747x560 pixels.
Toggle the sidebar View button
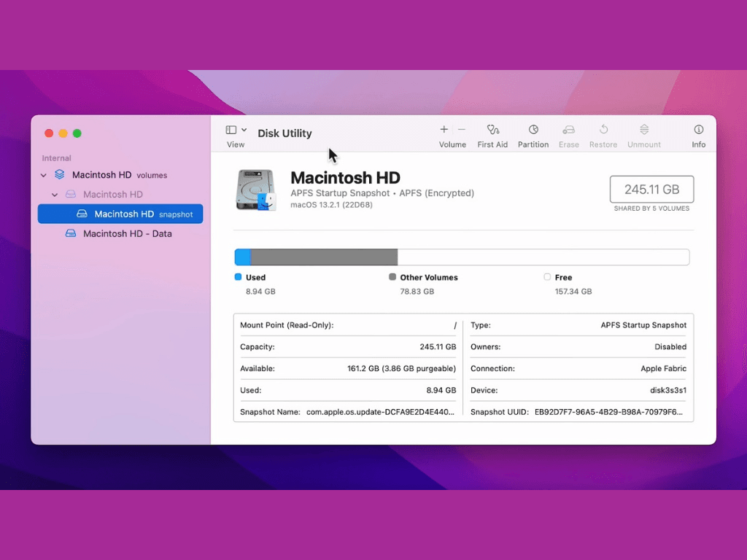(231, 130)
